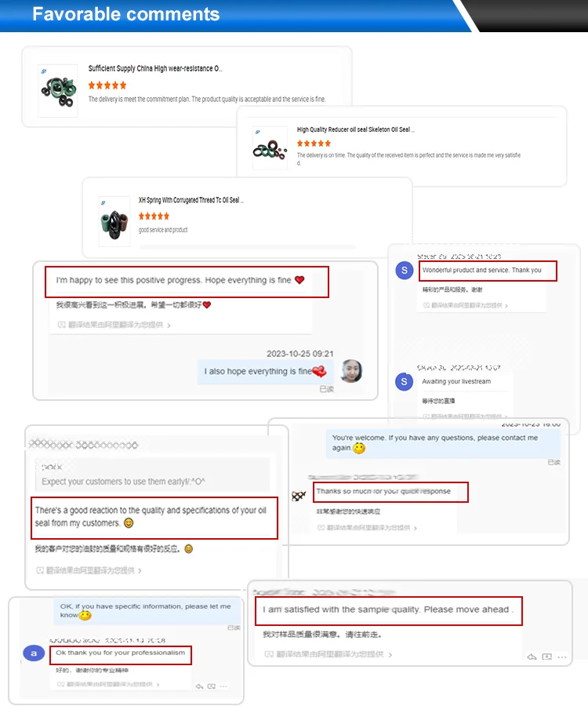Click reply arrow under 'satisfied with the sample' message
The width and height of the screenshot is (588, 706).
[532, 657]
